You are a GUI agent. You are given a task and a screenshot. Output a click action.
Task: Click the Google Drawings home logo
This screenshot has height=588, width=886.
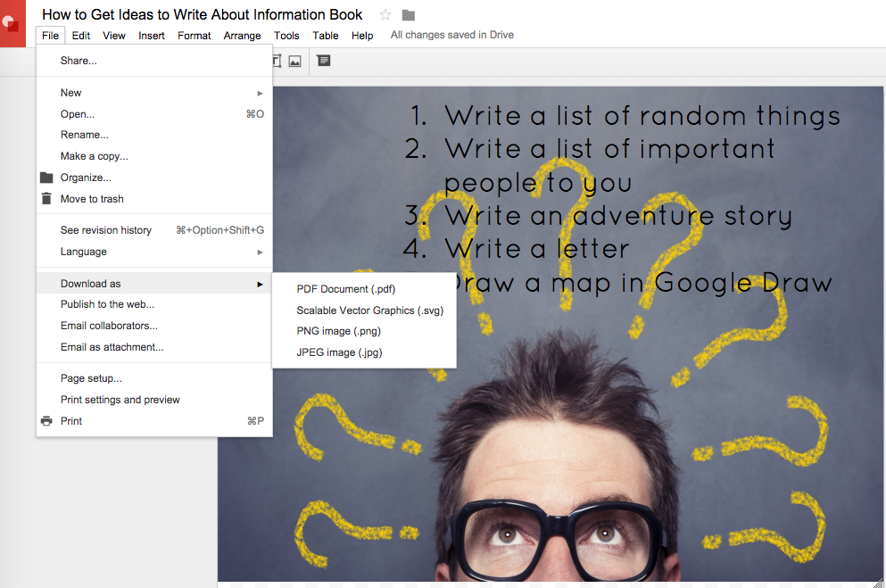point(12,23)
